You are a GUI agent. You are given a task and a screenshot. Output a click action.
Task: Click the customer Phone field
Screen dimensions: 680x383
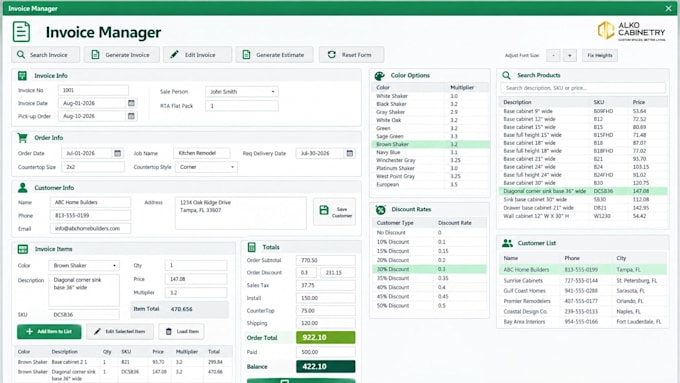[90, 215]
